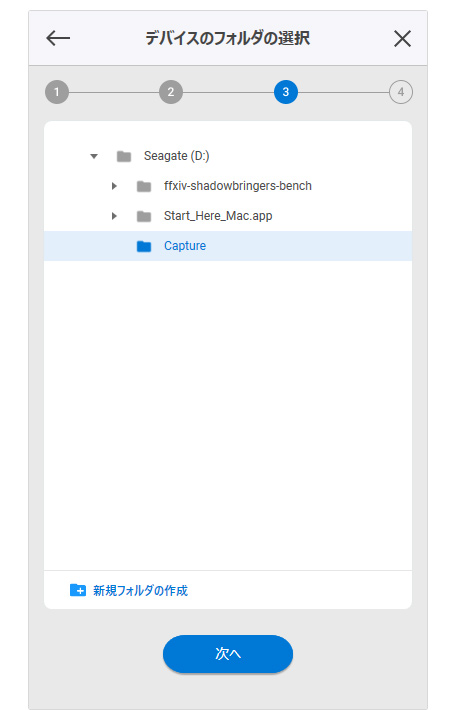Expand the ffxiv-shadowbringers-bench folder
Image resolution: width=452 pixels, height=710 pixels.
point(114,186)
